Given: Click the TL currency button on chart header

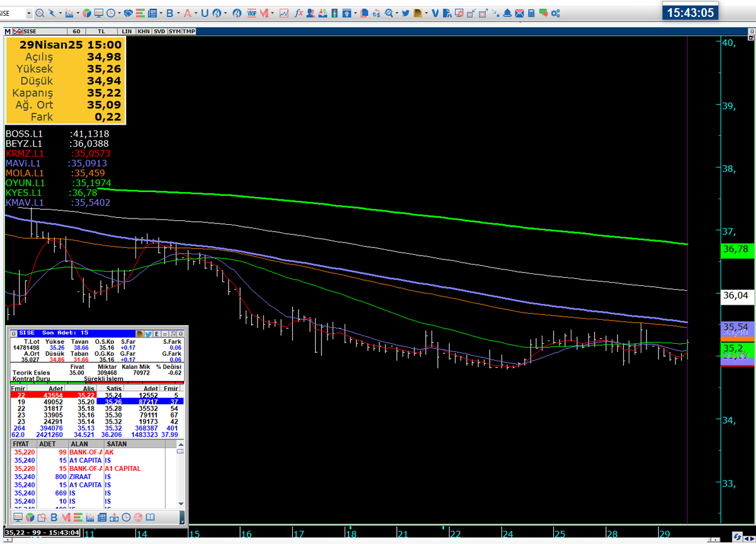Looking at the screenshot, I should click(x=101, y=31).
